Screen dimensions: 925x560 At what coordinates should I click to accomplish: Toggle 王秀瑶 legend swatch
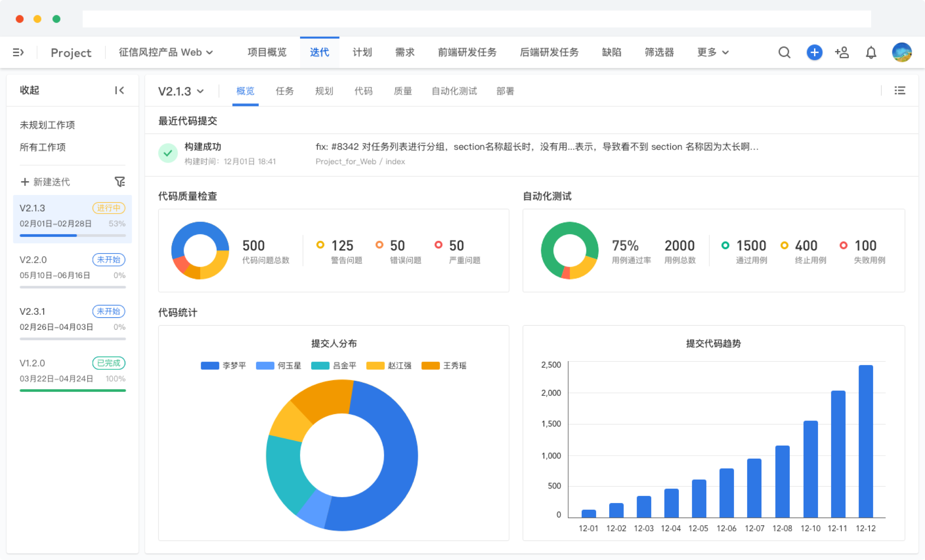(430, 365)
